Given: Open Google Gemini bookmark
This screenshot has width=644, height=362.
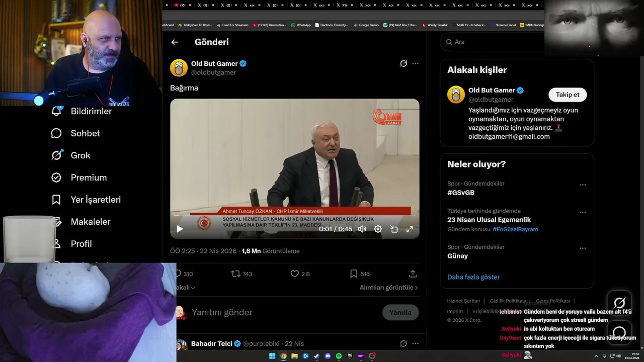Looking at the screenshot, I should tap(366, 25).
